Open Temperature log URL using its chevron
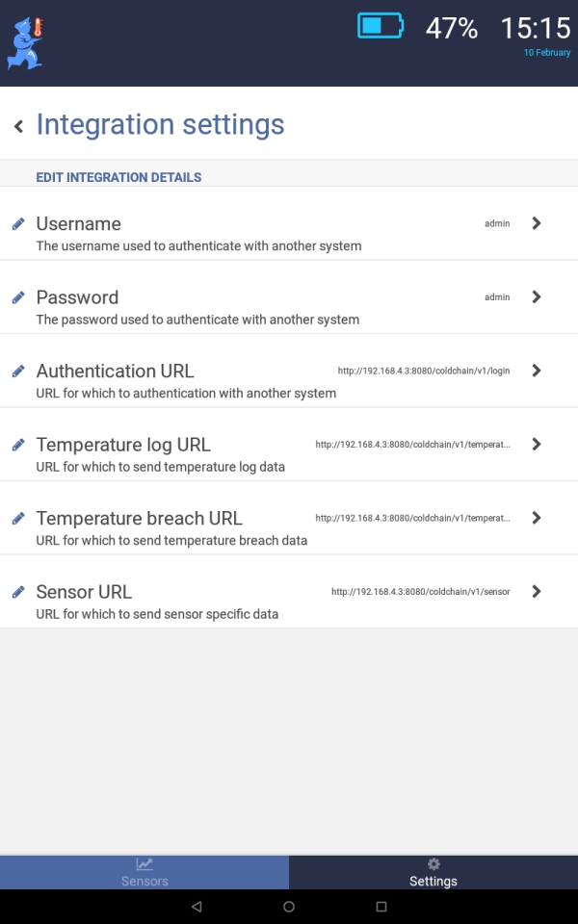Image resolution: width=578 pixels, height=924 pixels. click(x=537, y=445)
